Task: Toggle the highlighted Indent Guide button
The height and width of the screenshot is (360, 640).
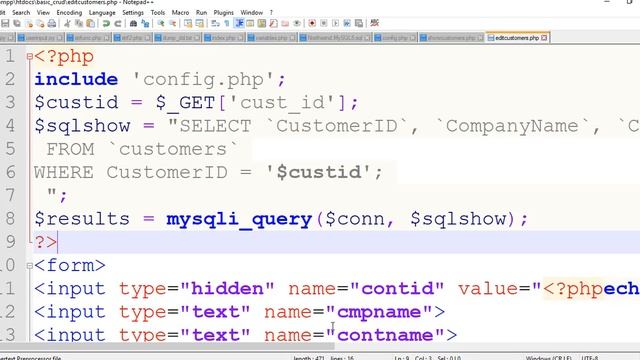Action: click(x=239, y=23)
